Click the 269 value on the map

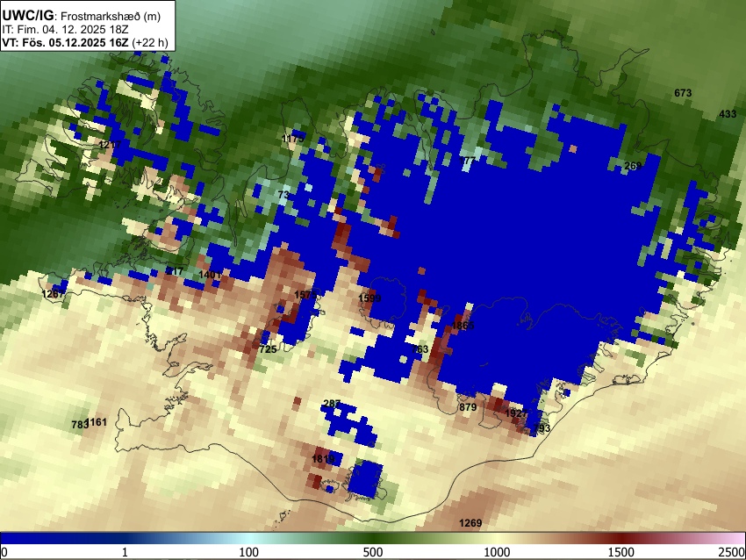click(633, 166)
